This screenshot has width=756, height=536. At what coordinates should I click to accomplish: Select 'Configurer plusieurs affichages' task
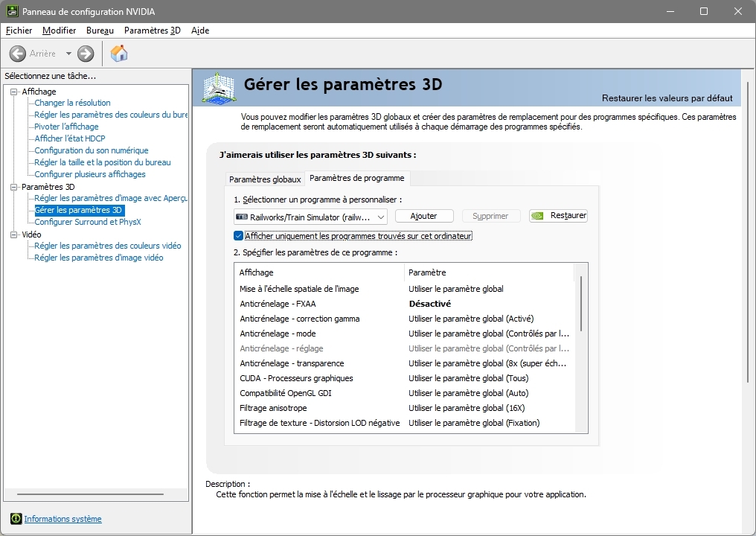pos(90,174)
